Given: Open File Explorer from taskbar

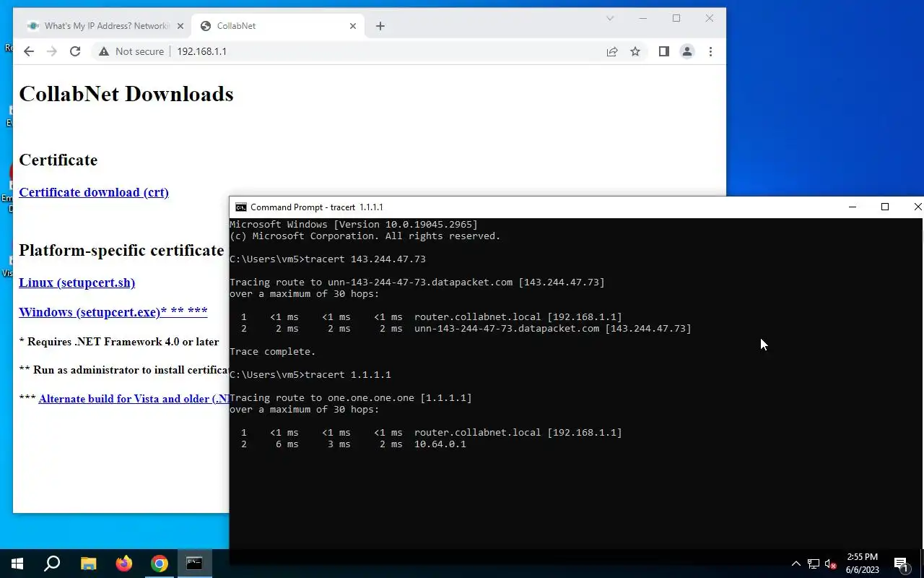Looking at the screenshot, I should click(x=88, y=564).
